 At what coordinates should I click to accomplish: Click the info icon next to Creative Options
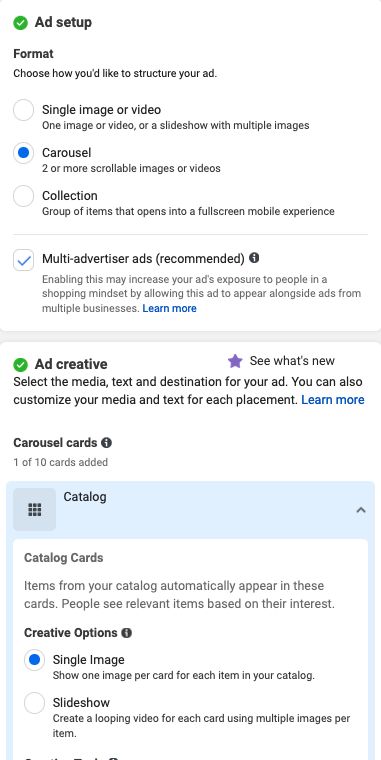(127, 633)
